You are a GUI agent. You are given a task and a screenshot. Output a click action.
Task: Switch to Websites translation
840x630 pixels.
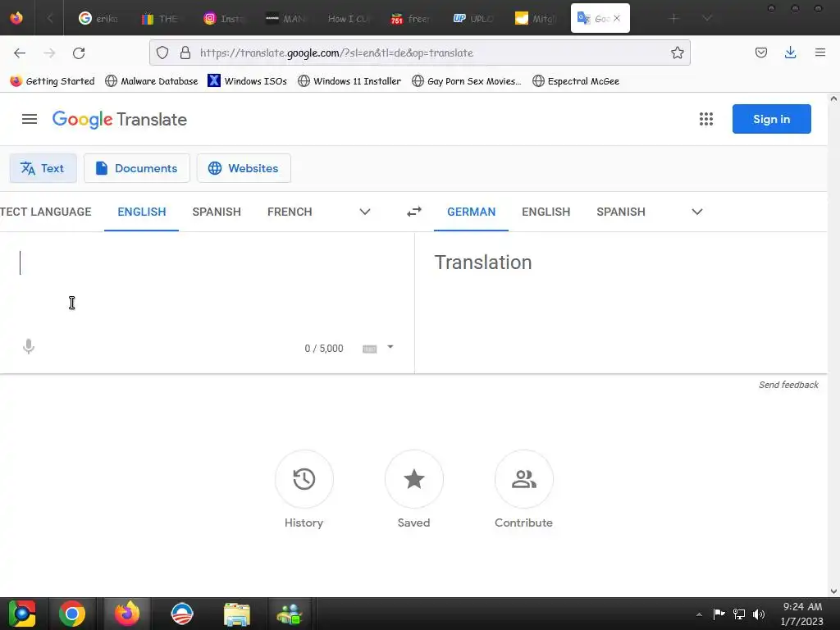point(244,168)
